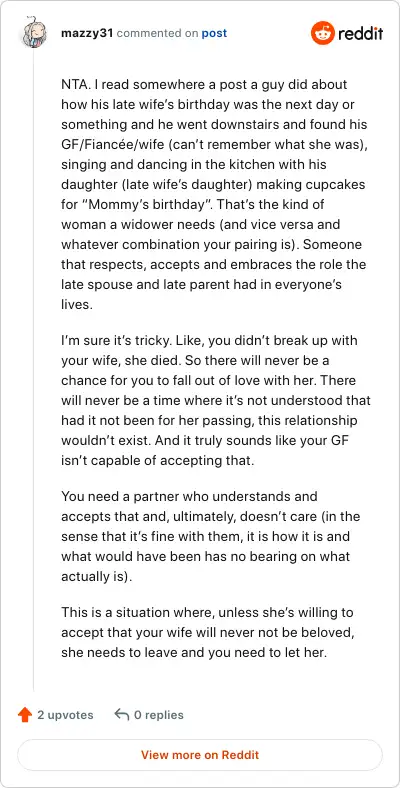
Task: Click the paragraph starting "This is a situation"
Action: coord(208,633)
